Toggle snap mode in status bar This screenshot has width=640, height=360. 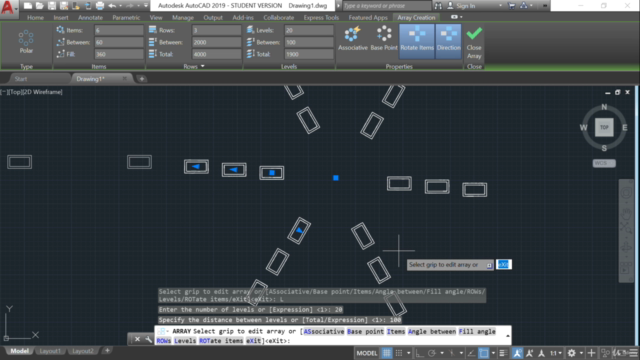coord(399,353)
